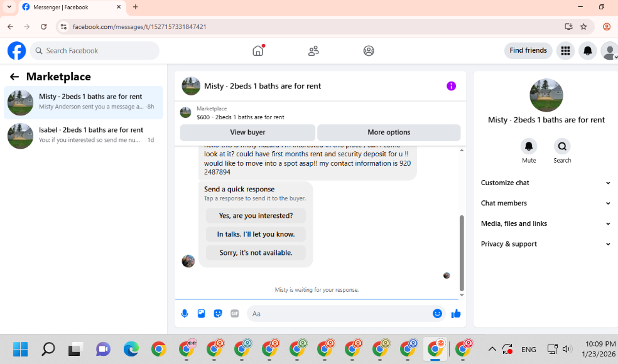This screenshot has width=618, height=364.
Task: Open the ENG language indicator
Action: point(528,350)
